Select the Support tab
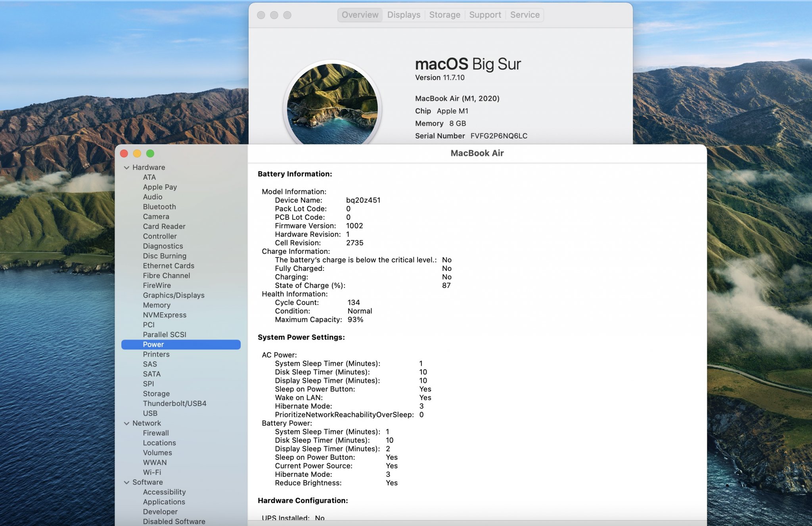812x526 pixels. pyautogui.click(x=485, y=15)
